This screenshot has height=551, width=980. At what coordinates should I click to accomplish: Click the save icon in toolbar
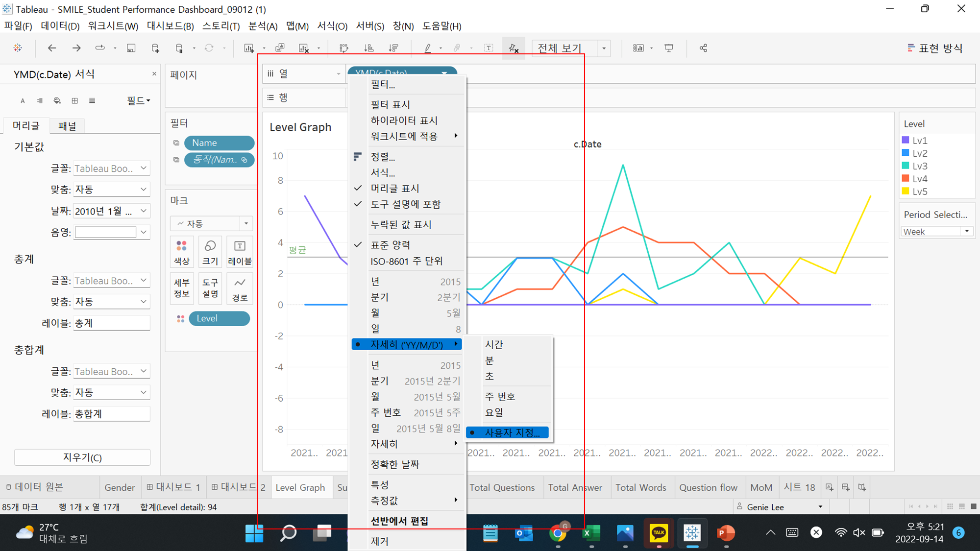point(131,48)
